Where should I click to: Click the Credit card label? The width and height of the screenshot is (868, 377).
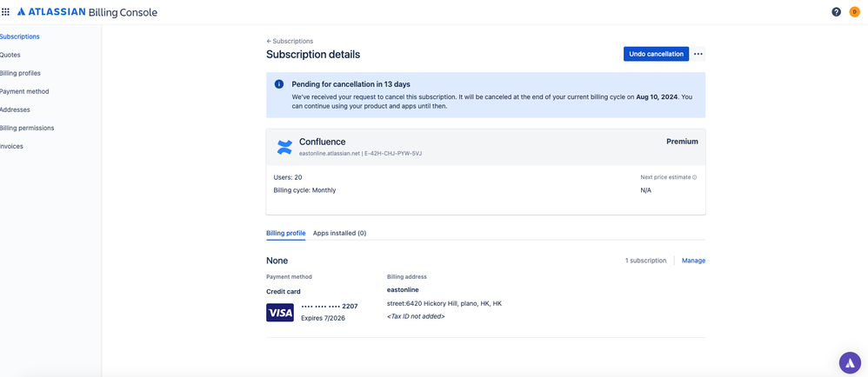pyautogui.click(x=284, y=291)
